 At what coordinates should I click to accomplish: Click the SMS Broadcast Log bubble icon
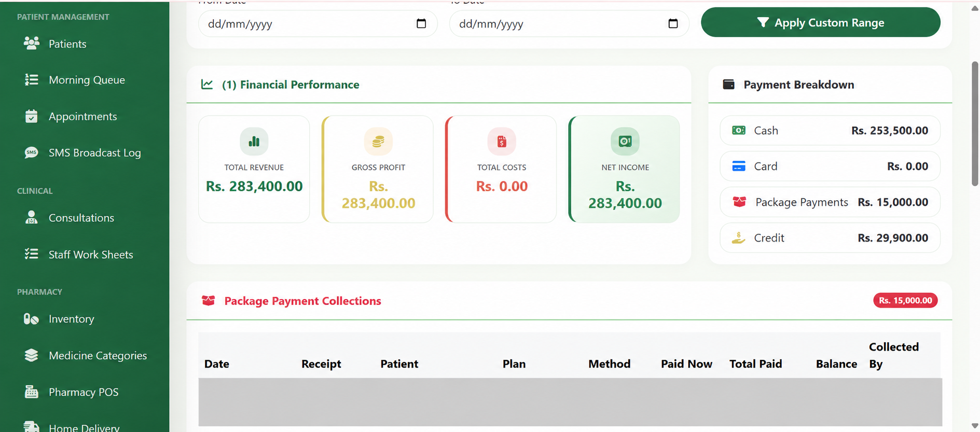click(32, 152)
